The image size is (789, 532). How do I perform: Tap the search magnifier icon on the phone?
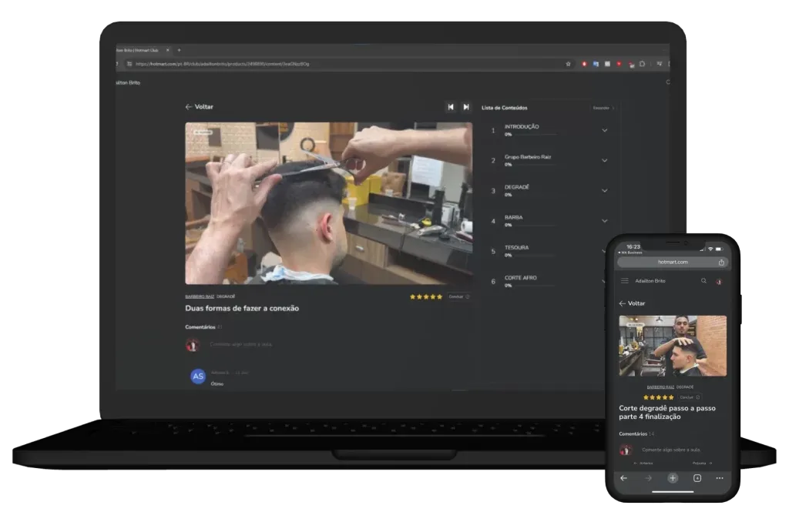tap(703, 281)
